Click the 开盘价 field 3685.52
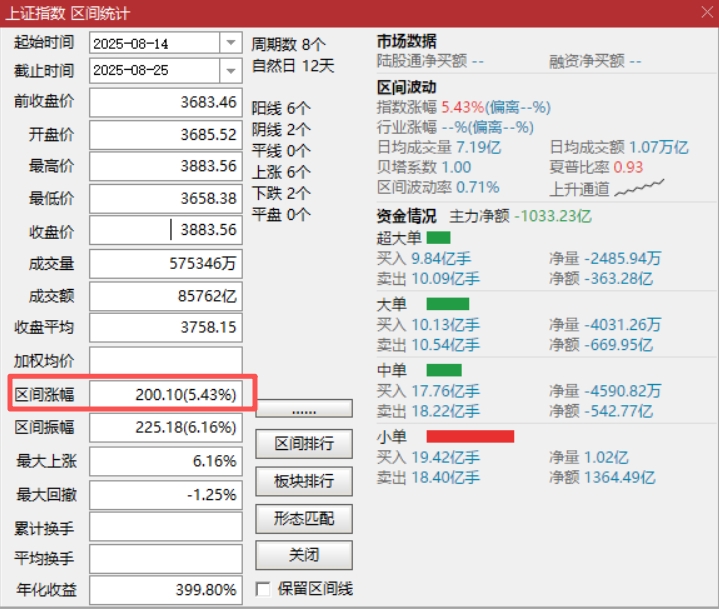Viewport: 719px width, 609px height. coord(166,135)
